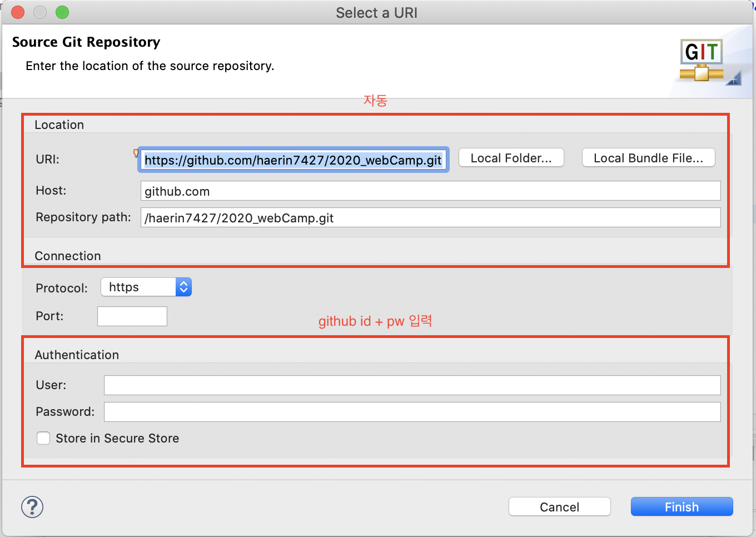This screenshot has width=756, height=537.
Task: Choose Local Bundle File... button
Action: click(648, 158)
